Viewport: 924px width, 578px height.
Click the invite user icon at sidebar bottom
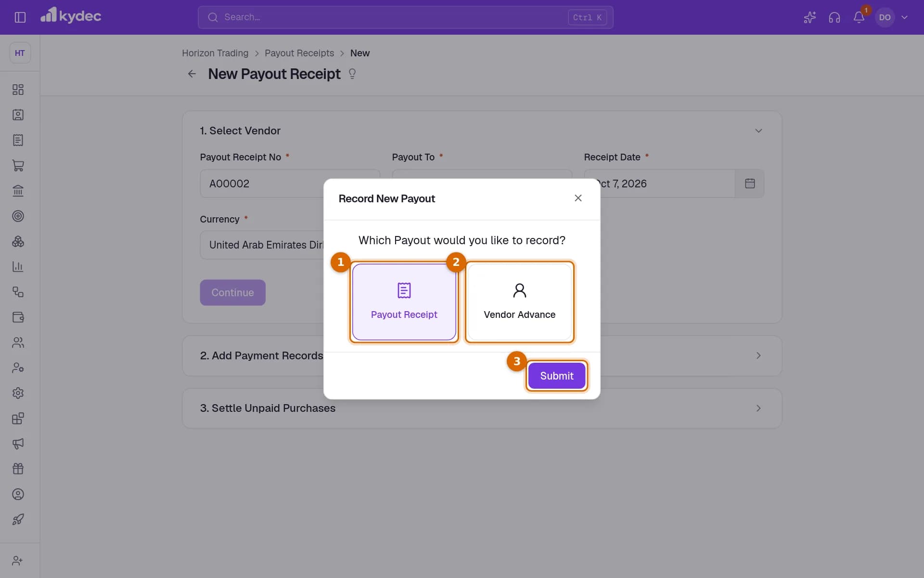[18, 561]
